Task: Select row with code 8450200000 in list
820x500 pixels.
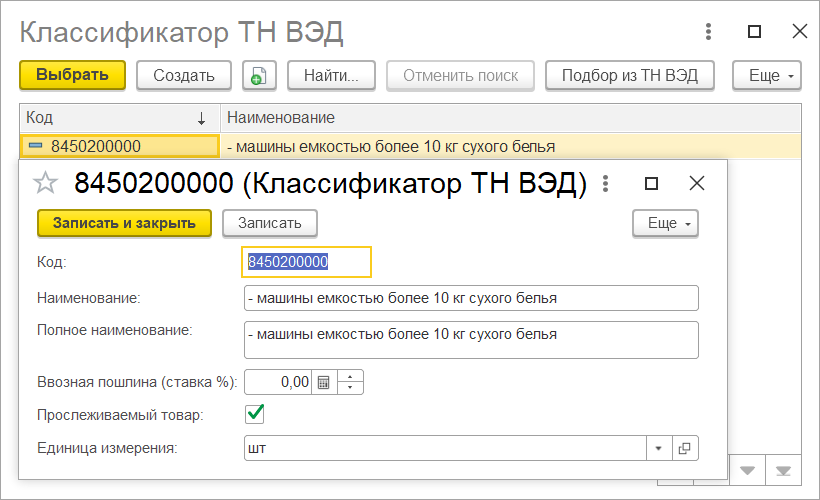Action: pos(120,146)
